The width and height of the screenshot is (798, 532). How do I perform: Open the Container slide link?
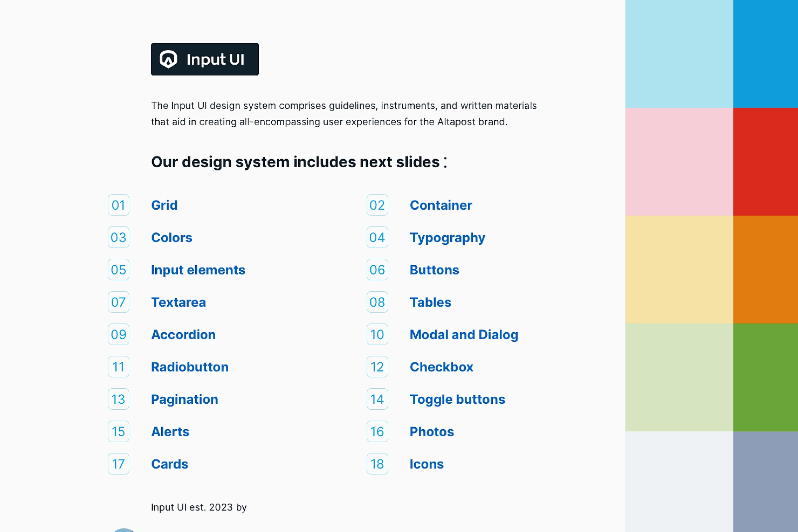pos(441,205)
